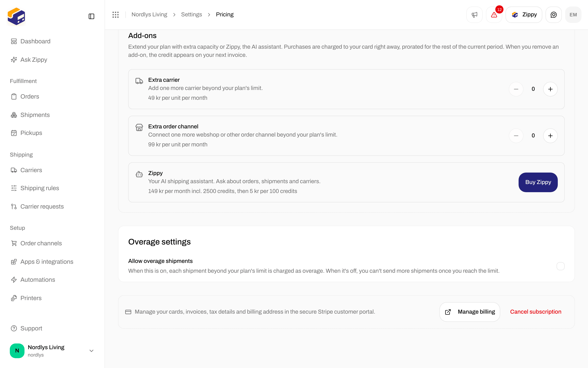Image resolution: width=588 pixels, height=368 pixels.
Task: Open EM user avatar menu
Action: click(x=573, y=15)
